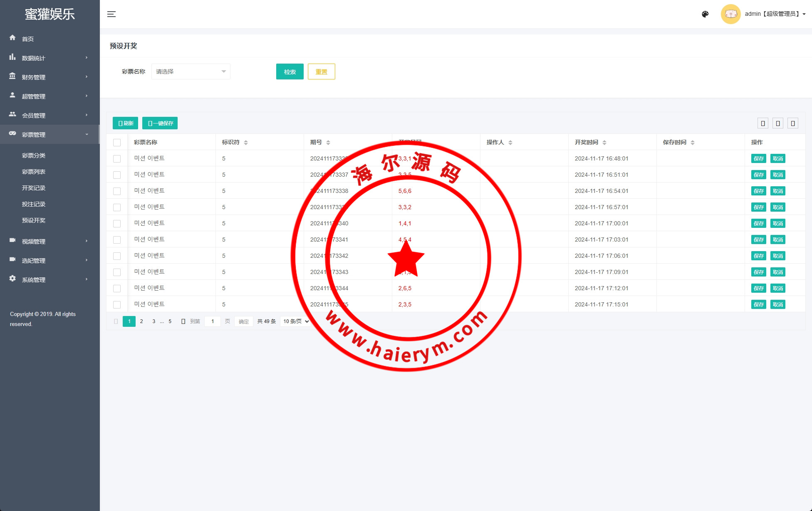Click the home icon beside 首页

pyautogui.click(x=12, y=38)
